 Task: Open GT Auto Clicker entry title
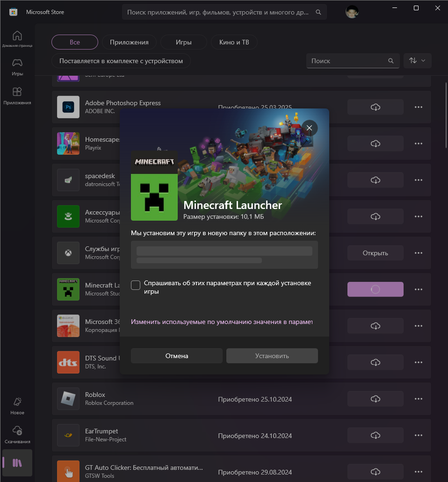point(144,468)
